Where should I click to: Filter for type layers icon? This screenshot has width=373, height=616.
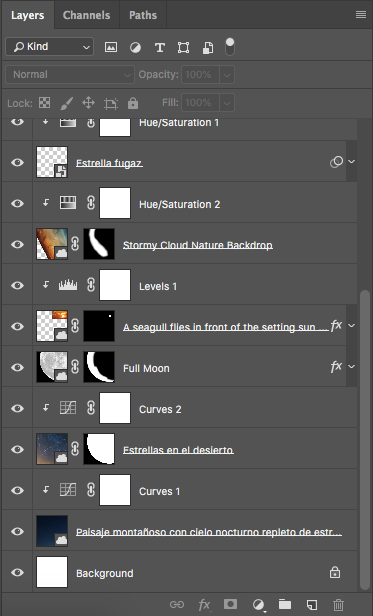(x=160, y=48)
